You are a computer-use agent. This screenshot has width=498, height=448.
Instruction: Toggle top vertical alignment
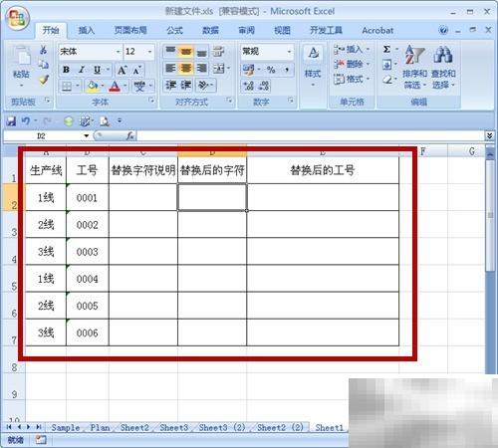click(x=170, y=51)
